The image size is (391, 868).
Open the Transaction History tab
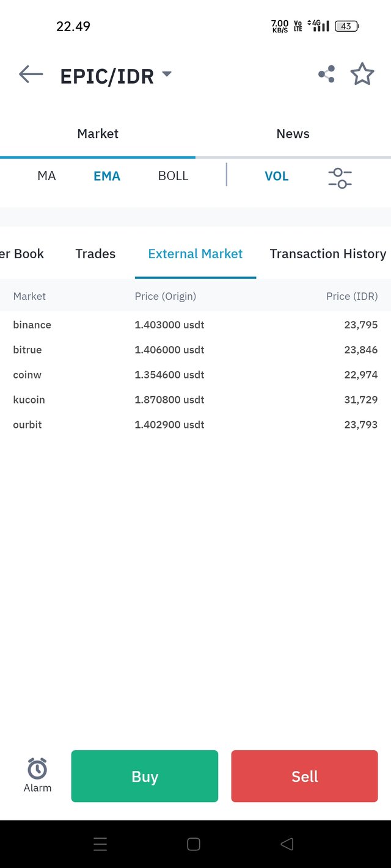(x=328, y=254)
